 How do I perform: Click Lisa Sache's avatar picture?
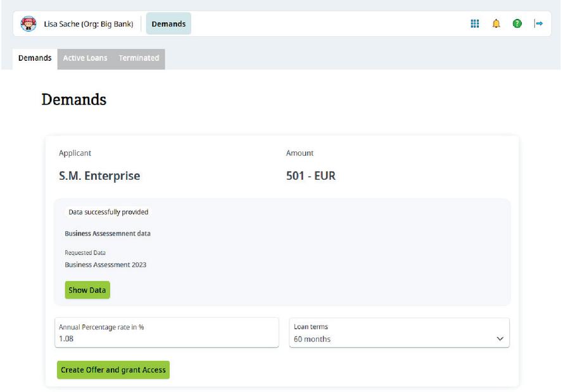tap(28, 24)
